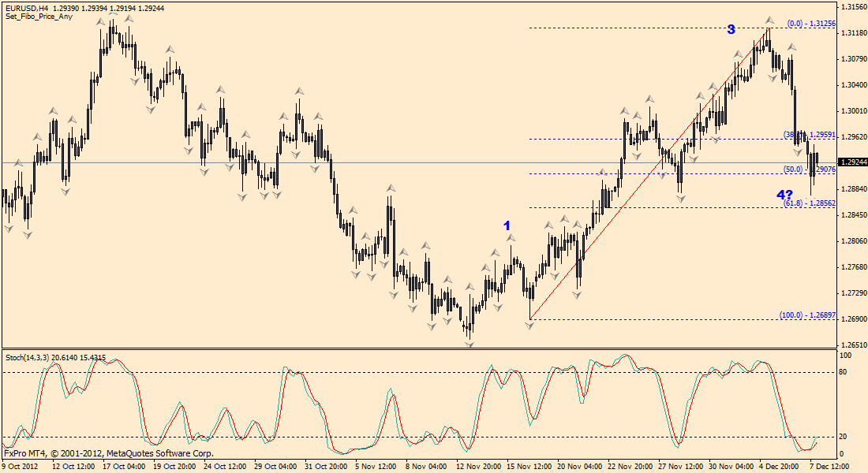This screenshot has width=868, height=473.
Task: Select the Set_Fibo_Price_Any indicator label
Action: (x=39, y=17)
